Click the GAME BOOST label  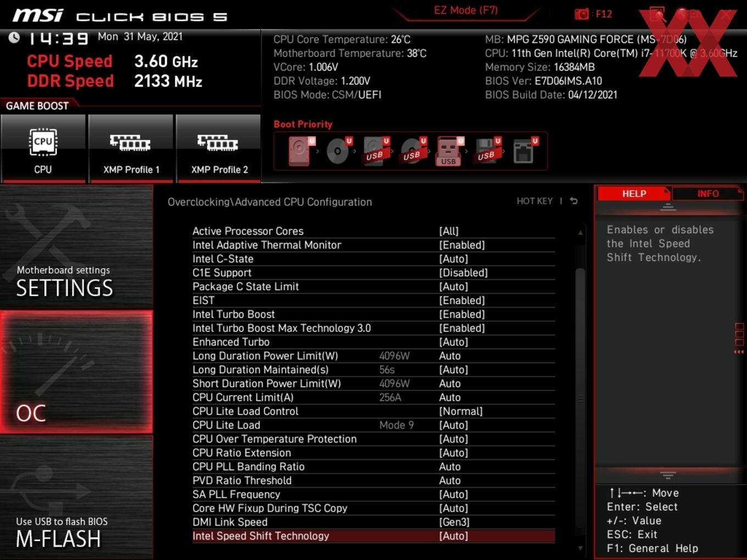[37, 106]
